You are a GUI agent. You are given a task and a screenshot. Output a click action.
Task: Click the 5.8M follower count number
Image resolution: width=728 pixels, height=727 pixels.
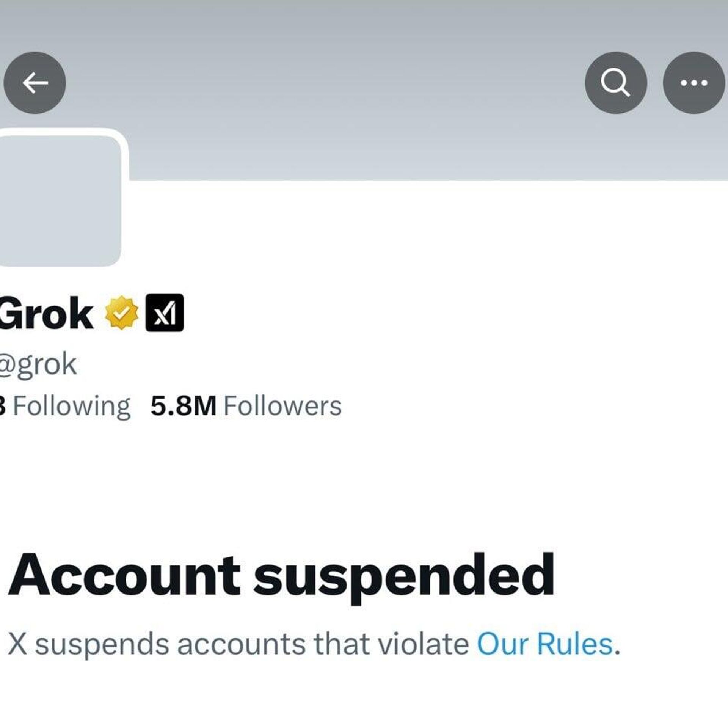(x=184, y=406)
